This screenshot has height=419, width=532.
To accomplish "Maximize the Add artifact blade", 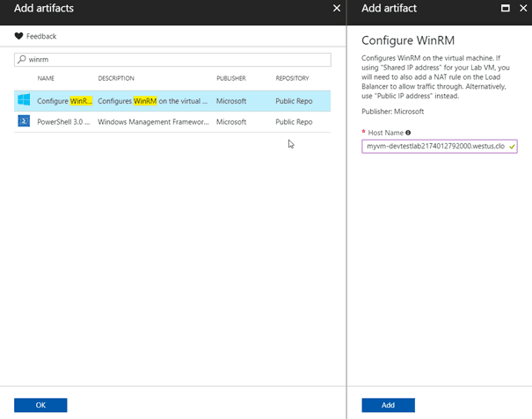I will point(506,8).
